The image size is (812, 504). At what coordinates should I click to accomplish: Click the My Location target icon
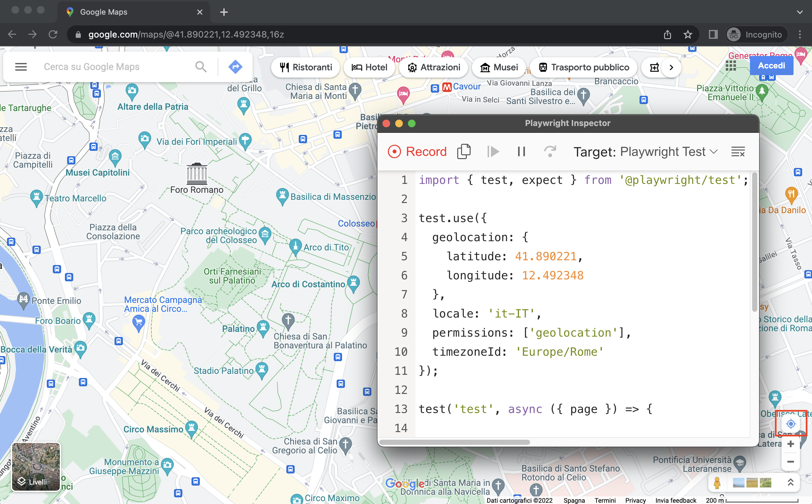(791, 424)
